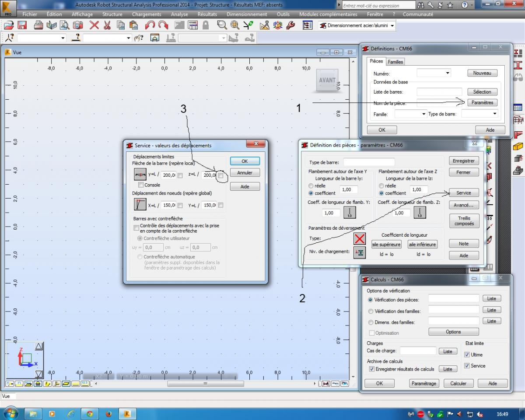This screenshot has height=420, width=525.
Task: Open the Fichier menu
Action: (30, 14)
